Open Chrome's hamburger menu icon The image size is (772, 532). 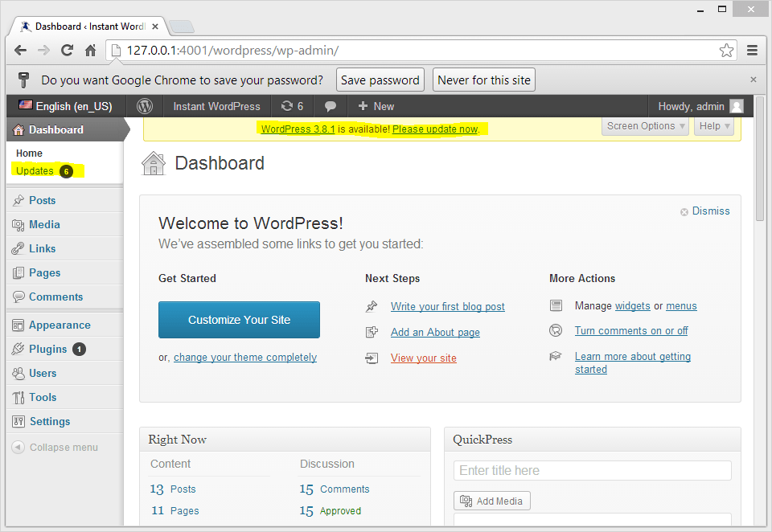click(x=752, y=50)
